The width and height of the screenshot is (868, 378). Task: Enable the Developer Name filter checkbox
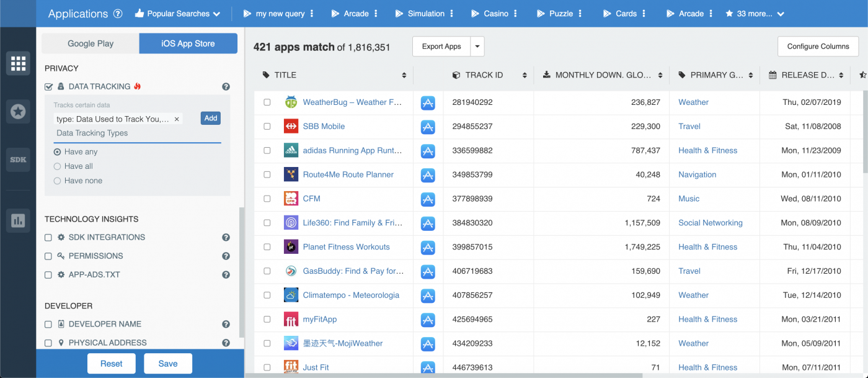(x=48, y=325)
